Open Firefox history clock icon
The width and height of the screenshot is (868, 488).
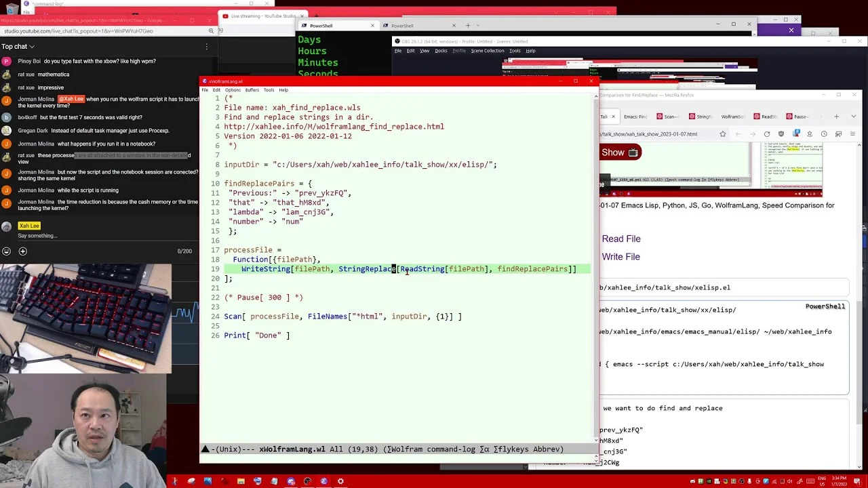(824, 134)
